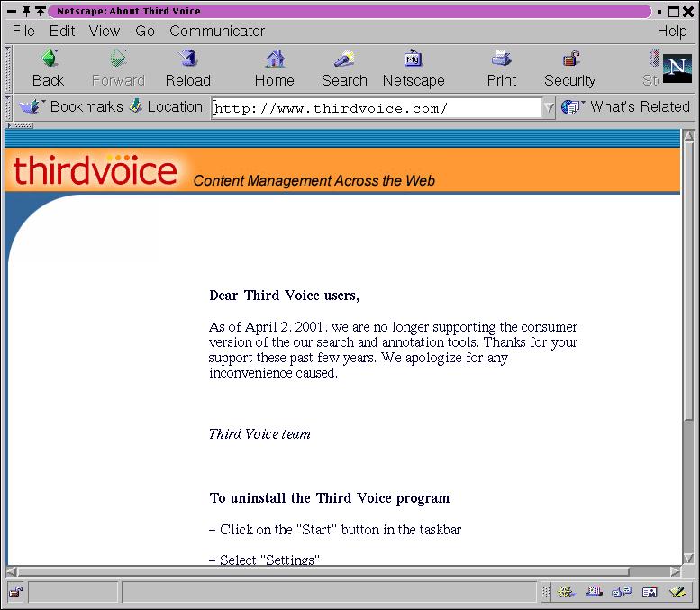
Task: Click the grayed Forward toolbar button
Action: (118, 68)
